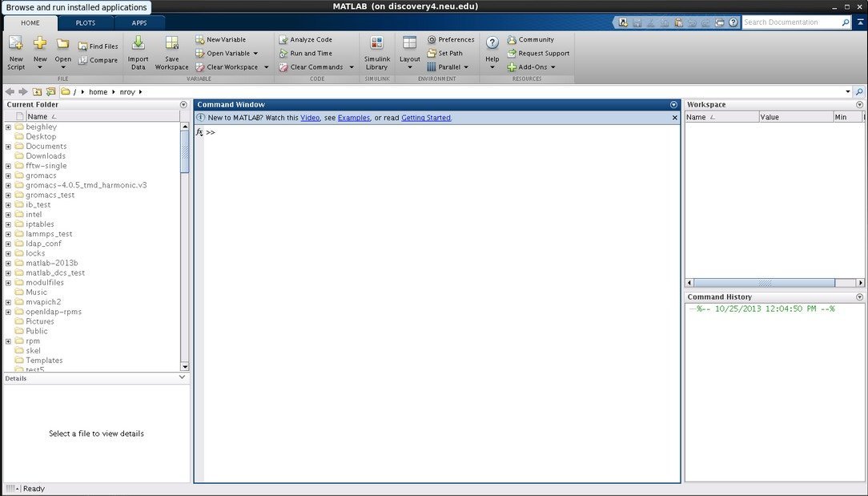The width and height of the screenshot is (868, 496).
Task: Switch to the PLOTS tab
Action: [85, 22]
